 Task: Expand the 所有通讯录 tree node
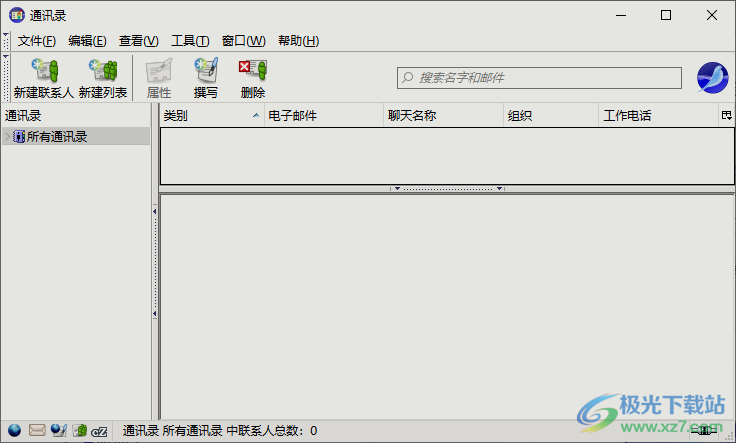pyautogui.click(x=7, y=137)
